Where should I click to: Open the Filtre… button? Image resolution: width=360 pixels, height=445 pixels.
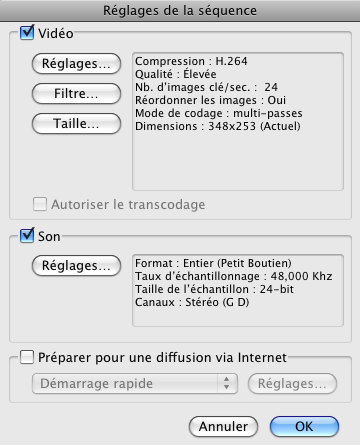(x=76, y=93)
